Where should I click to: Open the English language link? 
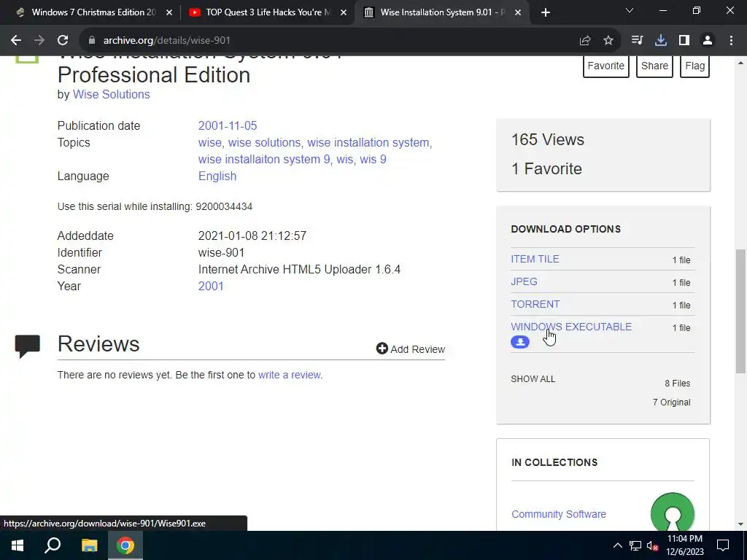click(x=217, y=176)
